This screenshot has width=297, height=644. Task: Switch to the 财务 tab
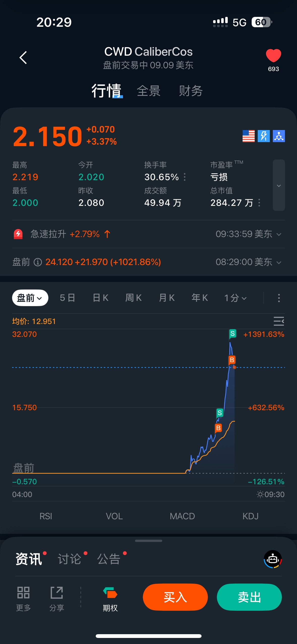[x=191, y=91]
